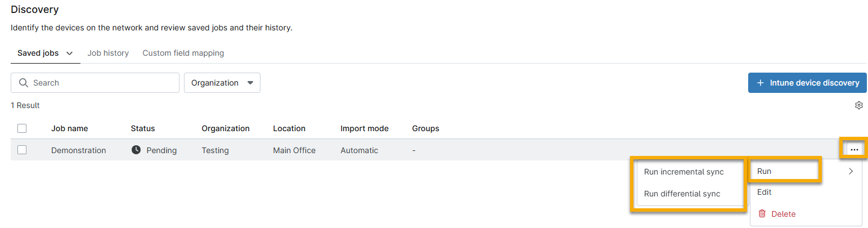The height and width of the screenshot is (228, 868).
Task: Select Run differential sync
Action: point(682,194)
